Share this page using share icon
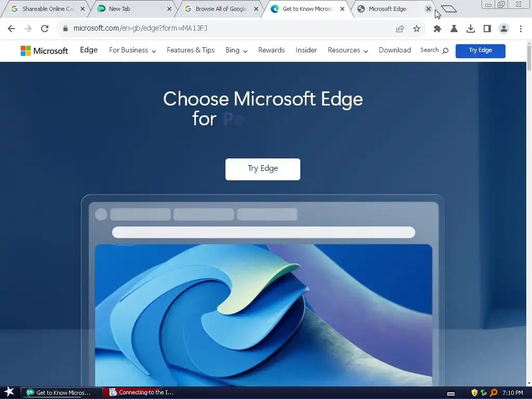The image size is (532, 399). click(400, 29)
